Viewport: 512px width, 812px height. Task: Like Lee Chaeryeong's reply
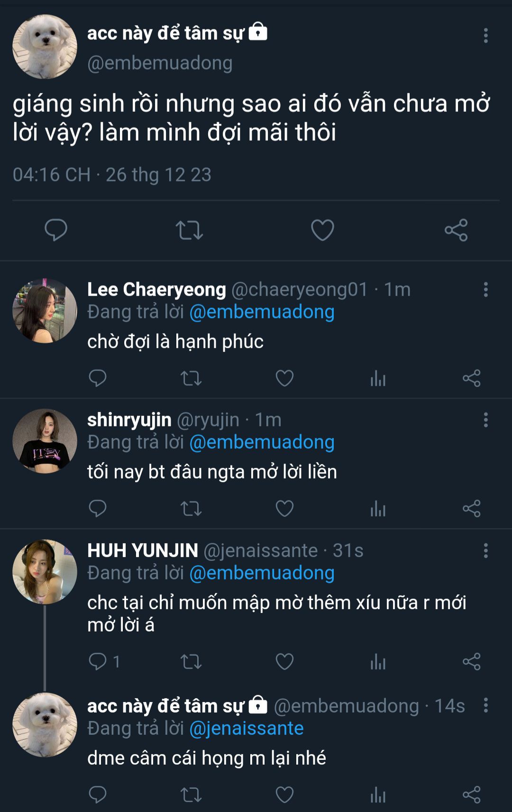[284, 378]
